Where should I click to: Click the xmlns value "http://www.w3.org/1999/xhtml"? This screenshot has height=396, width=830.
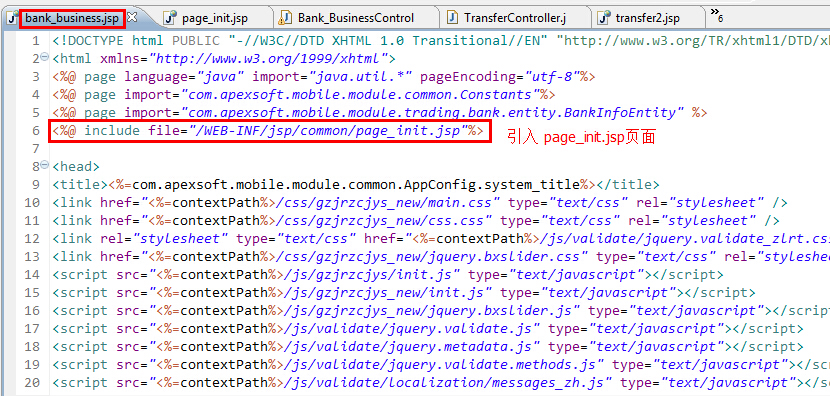click(x=268, y=59)
